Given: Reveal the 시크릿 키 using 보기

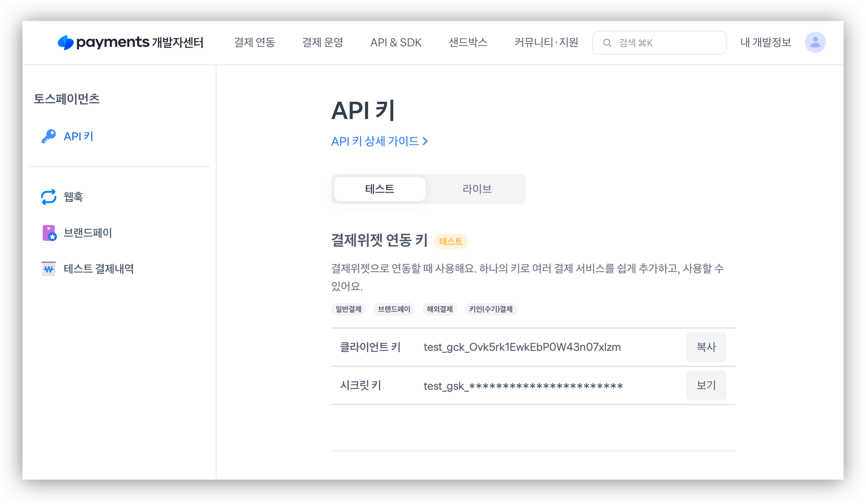Looking at the screenshot, I should click(x=706, y=385).
